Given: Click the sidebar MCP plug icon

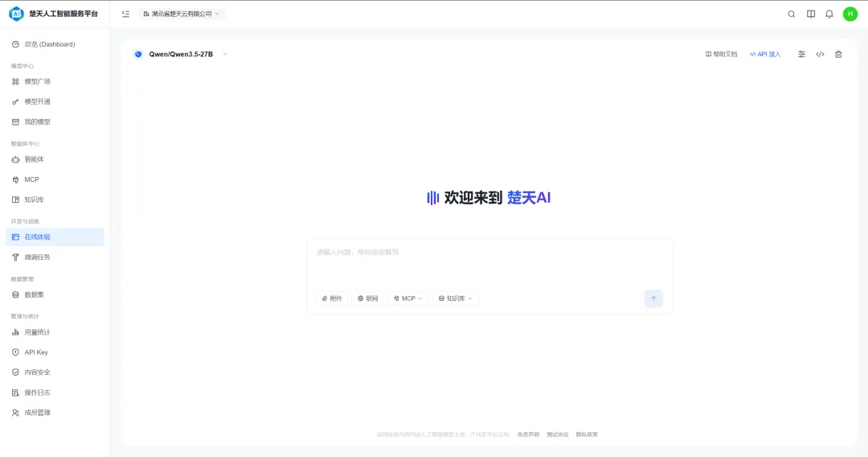Looking at the screenshot, I should (x=15, y=179).
